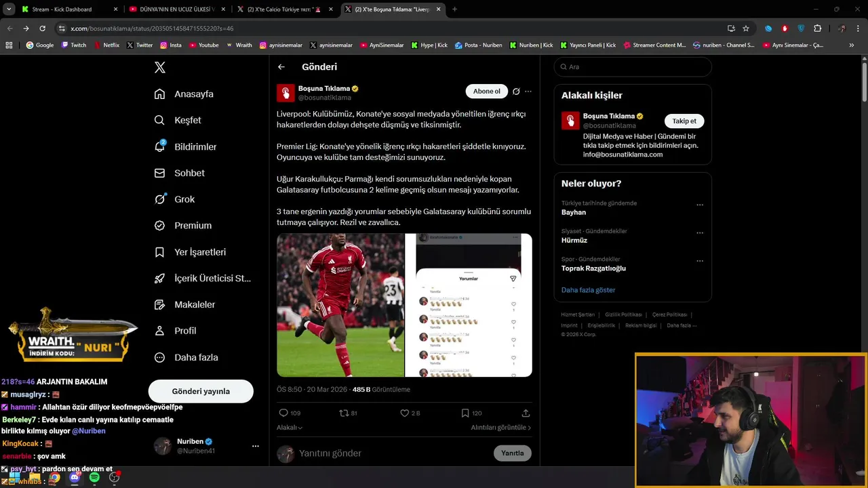Click Takip et for Boşuna Tıklama
This screenshot has width=868, height=488.
pos(684,121)
